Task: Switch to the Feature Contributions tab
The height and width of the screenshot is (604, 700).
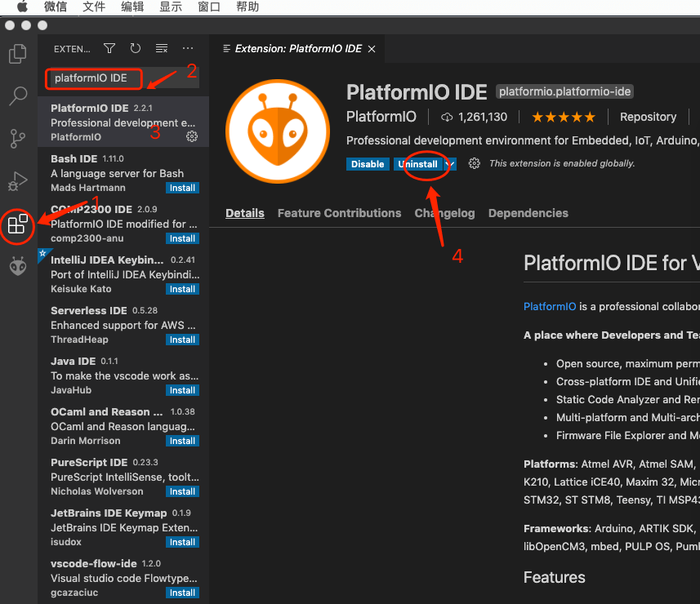Action: tap(339, 213)
